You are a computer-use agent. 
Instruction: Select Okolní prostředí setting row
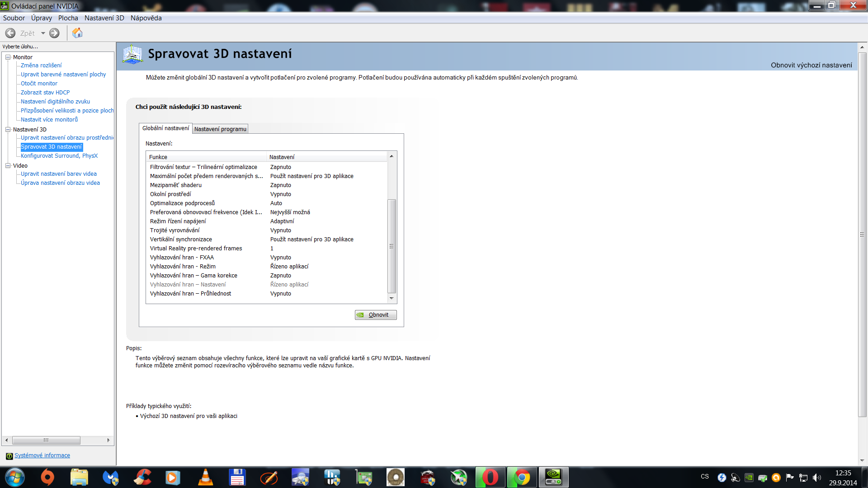pyautogui.click(x=267, y=194)
